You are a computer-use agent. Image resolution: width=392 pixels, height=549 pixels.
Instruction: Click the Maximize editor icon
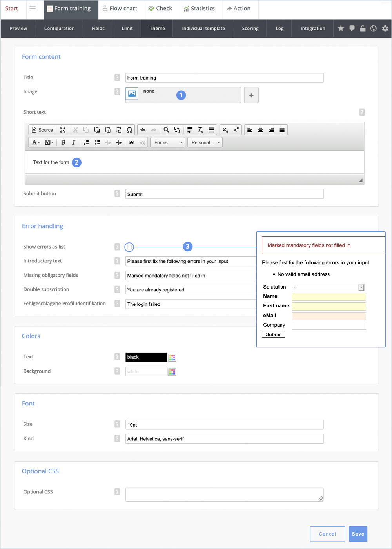[63, 130]
